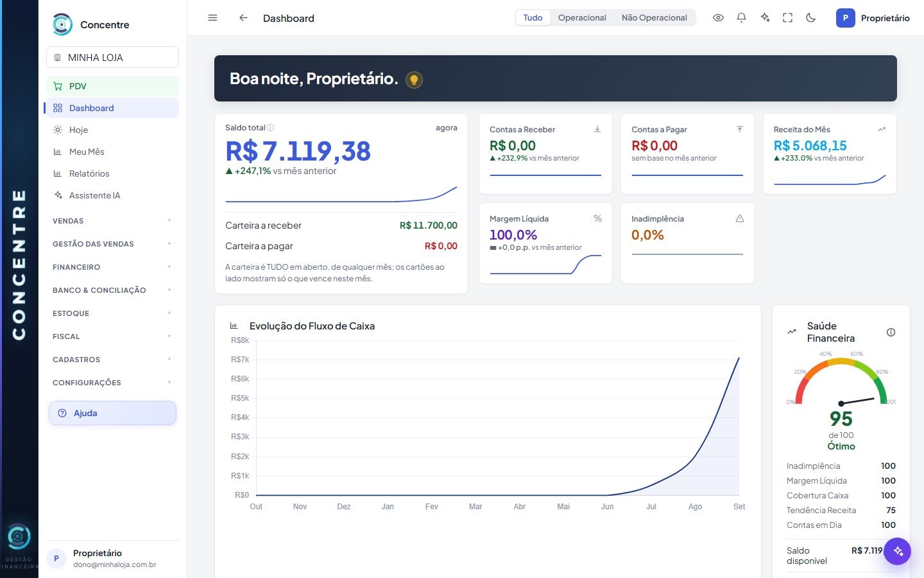Open the floating AI assistant button
This screenshot has width=924, height=578.
[x=898, y=551]
